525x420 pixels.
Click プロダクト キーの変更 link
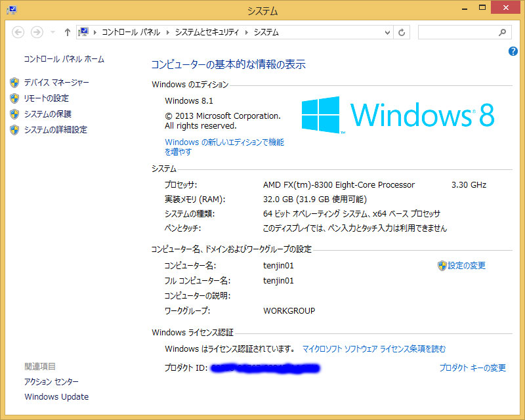point(472,367)
